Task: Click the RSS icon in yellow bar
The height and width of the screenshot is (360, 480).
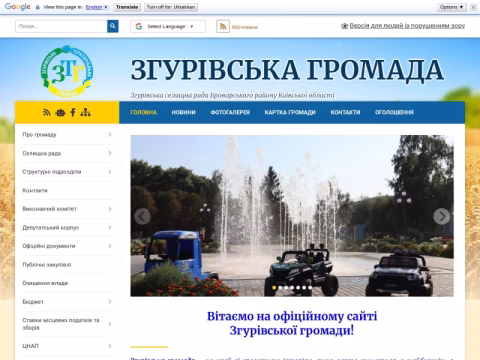Action: 47,112
